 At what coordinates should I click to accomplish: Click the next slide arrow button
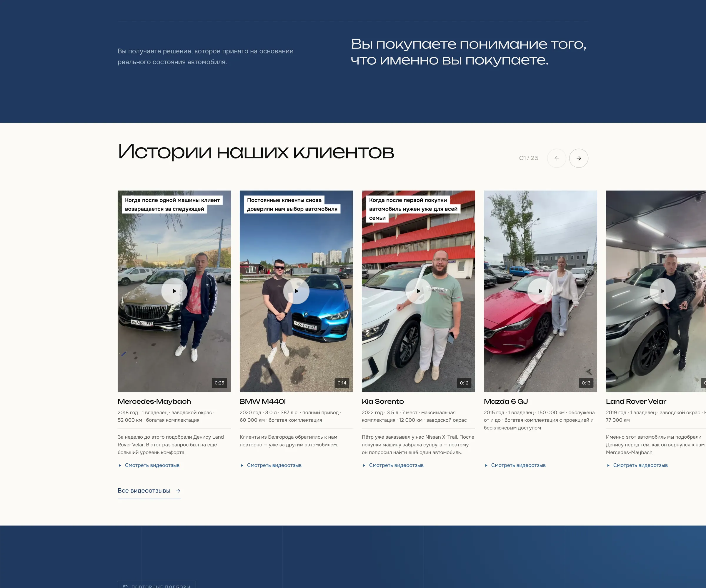point(579,158)
